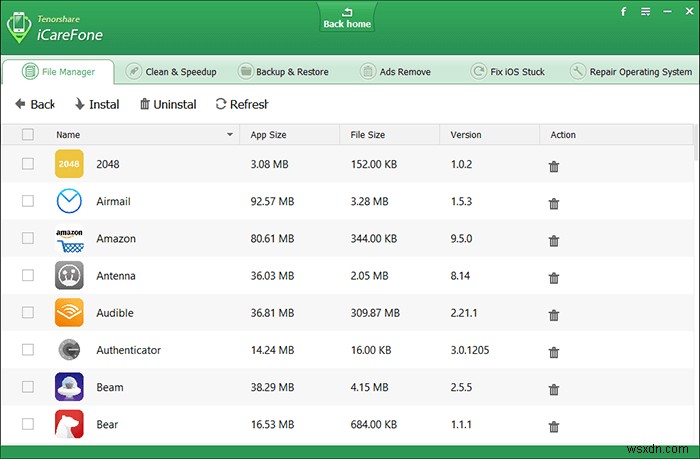Toggle the select-all checkbox in header
Image resolution: width=700 pixels, height=459 pixels.
28,135
